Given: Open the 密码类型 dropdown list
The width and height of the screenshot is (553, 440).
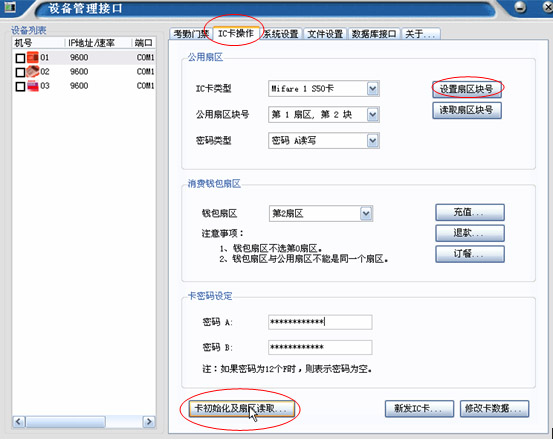Looking at the screenshot, I should pyautogui.click(x=373, y=141).
